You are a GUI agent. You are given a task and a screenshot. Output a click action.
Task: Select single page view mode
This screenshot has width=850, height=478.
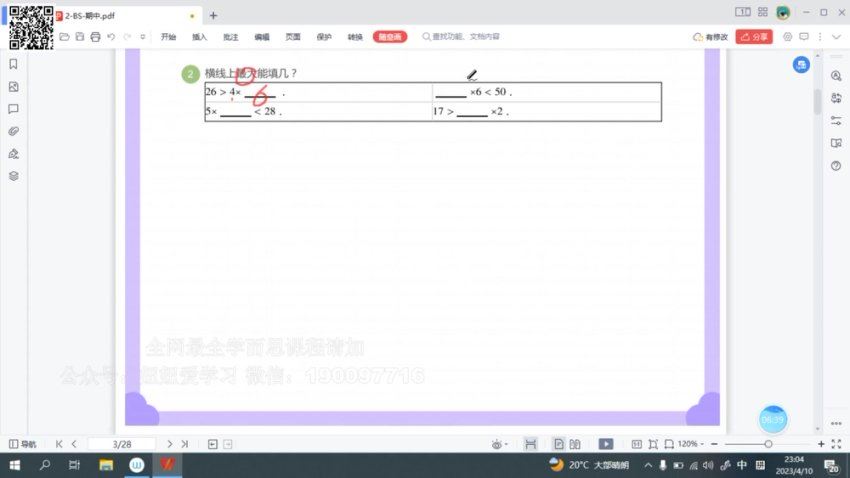[558, 444]
